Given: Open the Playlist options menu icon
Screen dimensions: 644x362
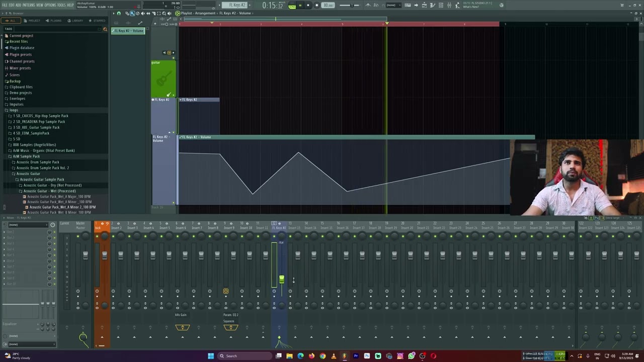Looking at the screenshot, I should click(x=113, y=13).
